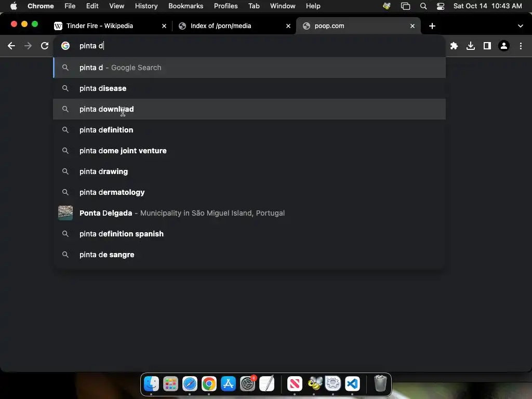Screen dimensions: 532x399
Task: Open the File menu
Action: [x=70, y=6]
